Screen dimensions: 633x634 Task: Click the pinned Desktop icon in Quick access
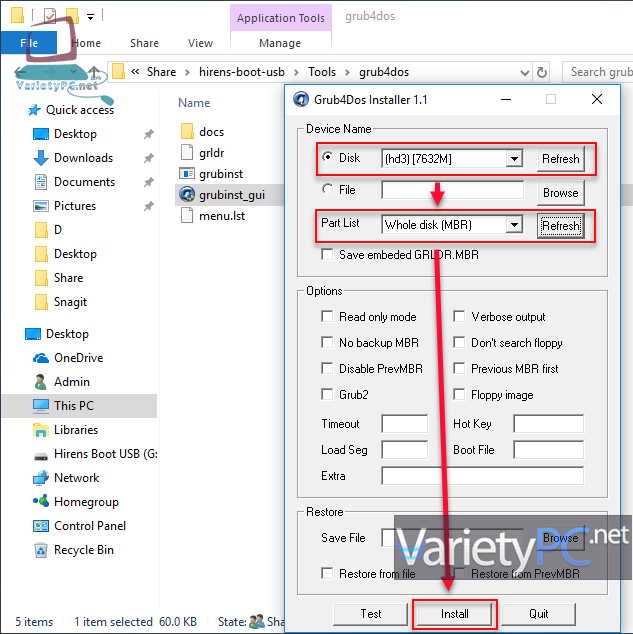[40, 134]
